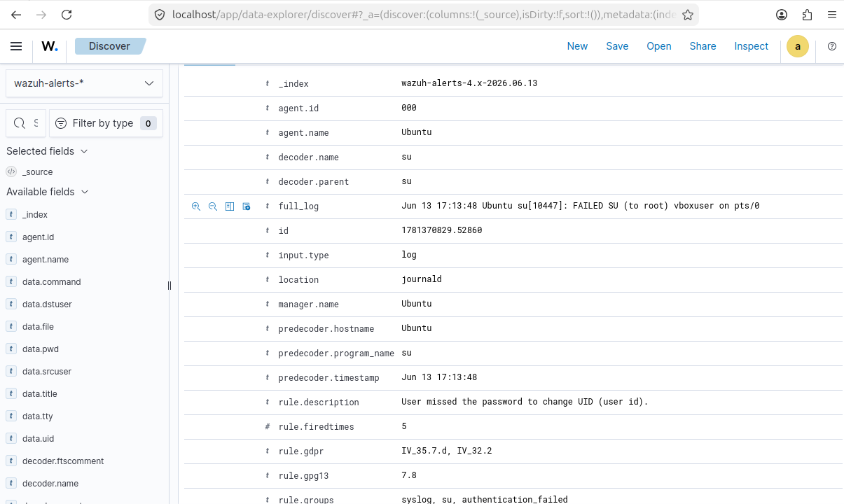Click id value 1781370829.52860
This screenshot has width=844, height=504.
pos(441,230)
